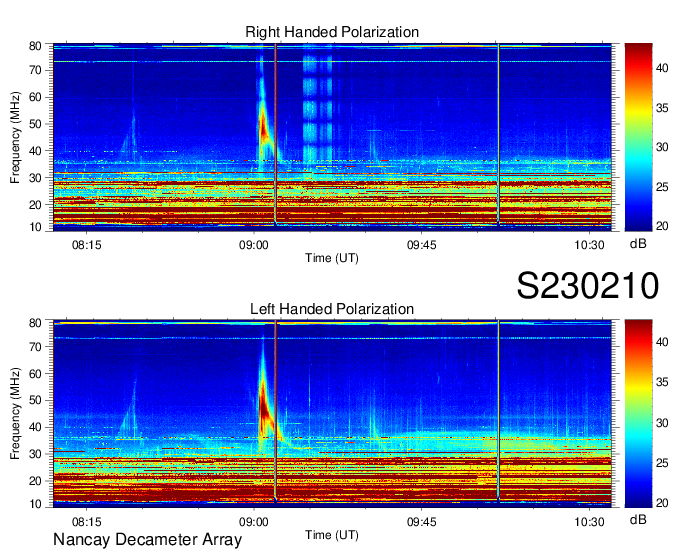This screenshot has width=680, height=552.
Task: Click "Time (UT)" label under Left Handed plot
Action: point(332,535)
